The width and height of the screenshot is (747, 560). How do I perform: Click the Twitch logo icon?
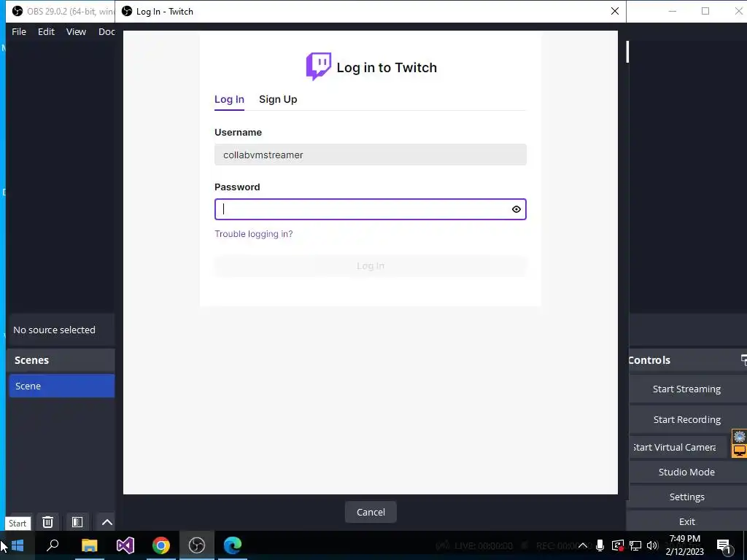click(318, 66)
